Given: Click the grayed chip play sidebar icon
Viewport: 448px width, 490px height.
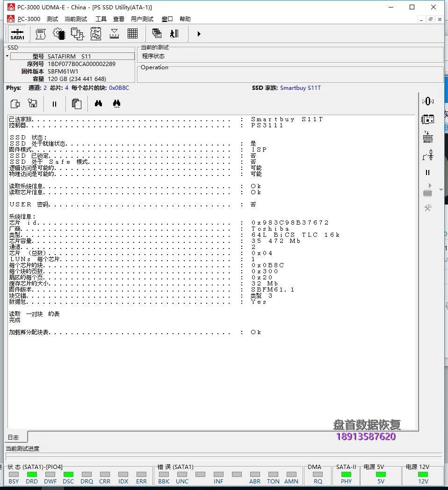Looking at the screenshot, I should (x=428, y=190).
